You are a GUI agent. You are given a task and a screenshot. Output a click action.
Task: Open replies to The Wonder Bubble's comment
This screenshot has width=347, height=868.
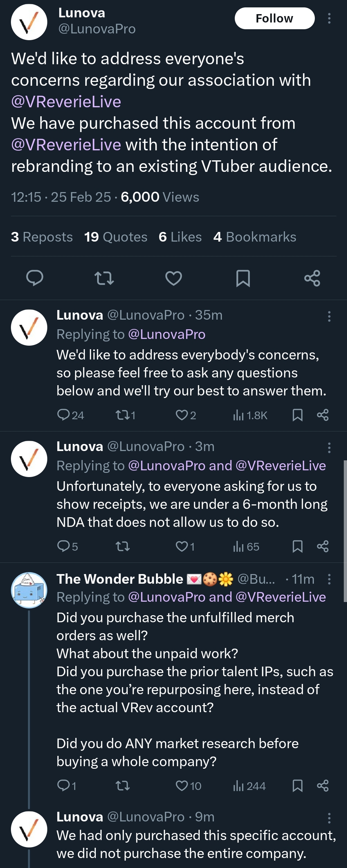click(63, 786)
